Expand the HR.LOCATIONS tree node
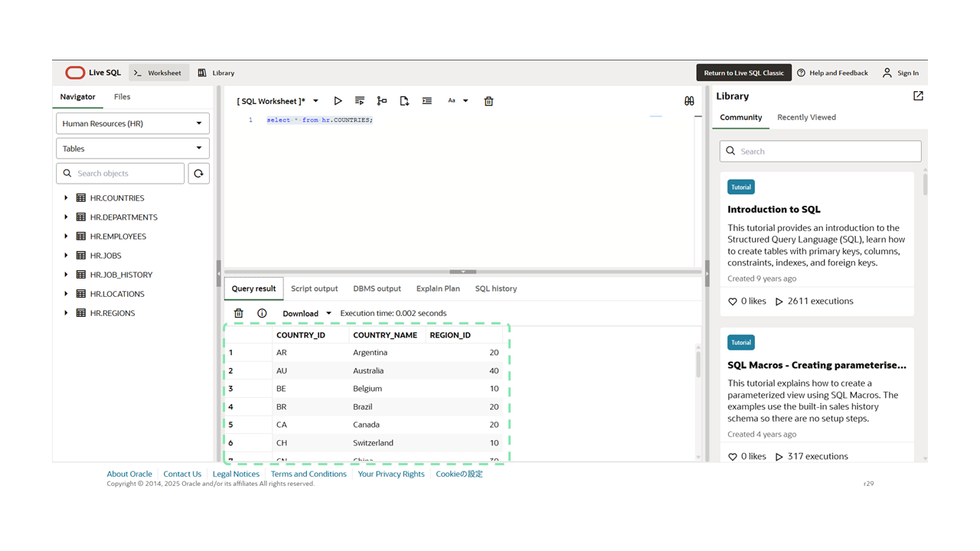This screenshot has width=980, height=551. point(67,294)
